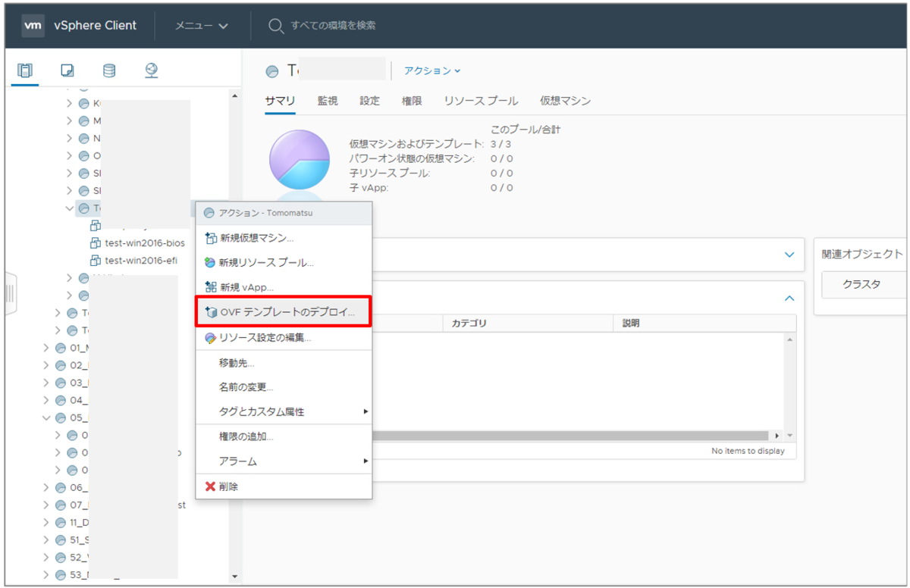The width and height of the screenshot is (910, 588).
Task: Click the resource pool icon beside 06_ item
Action: point(61,488)
